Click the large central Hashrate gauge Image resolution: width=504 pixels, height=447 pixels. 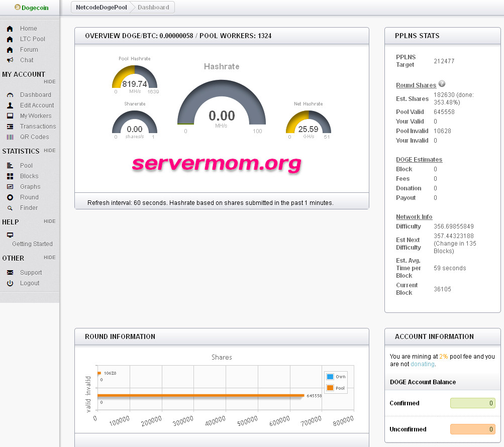[x=222, y=103]
